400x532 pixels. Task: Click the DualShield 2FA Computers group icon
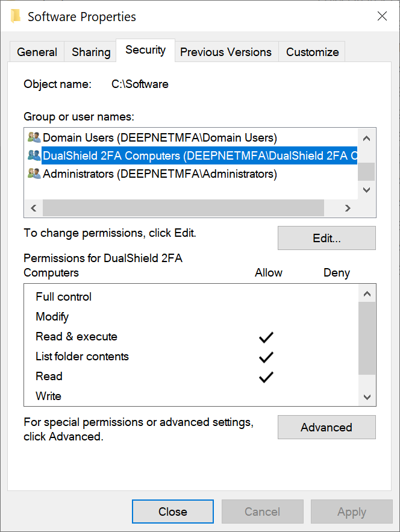pos(34,155)
